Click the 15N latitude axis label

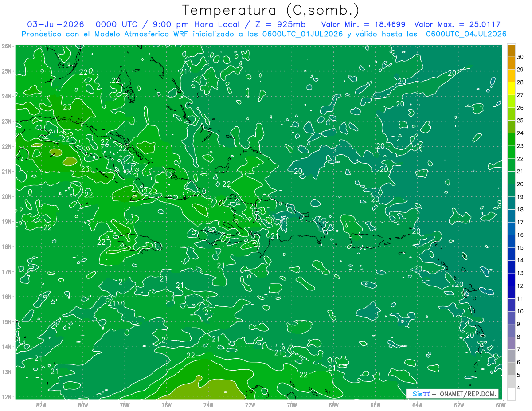pos(6,321)
